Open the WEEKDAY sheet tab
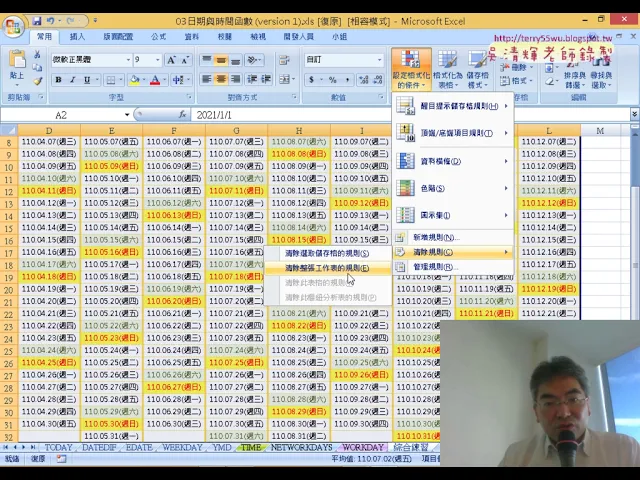640x480 pixels. (x=182, y=448)
